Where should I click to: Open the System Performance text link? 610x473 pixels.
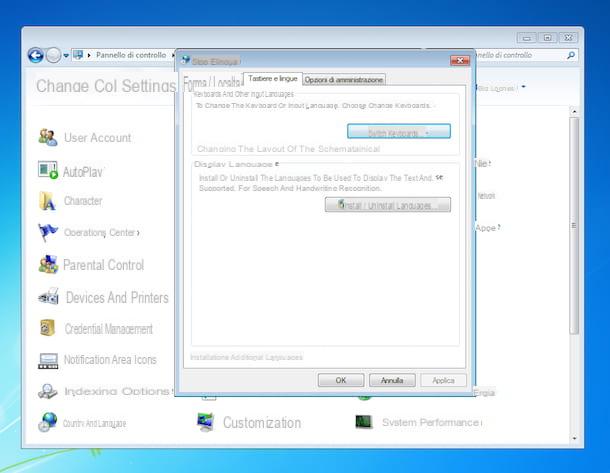click(431, 422)
